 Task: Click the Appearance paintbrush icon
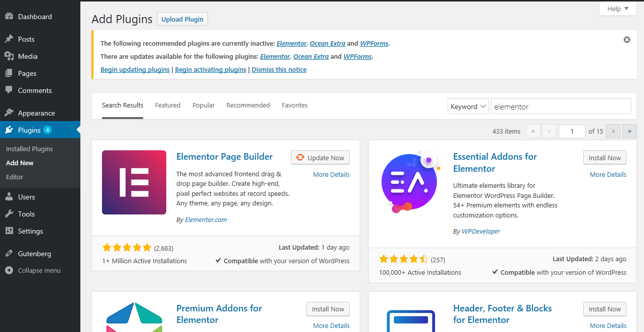[9, 113]
